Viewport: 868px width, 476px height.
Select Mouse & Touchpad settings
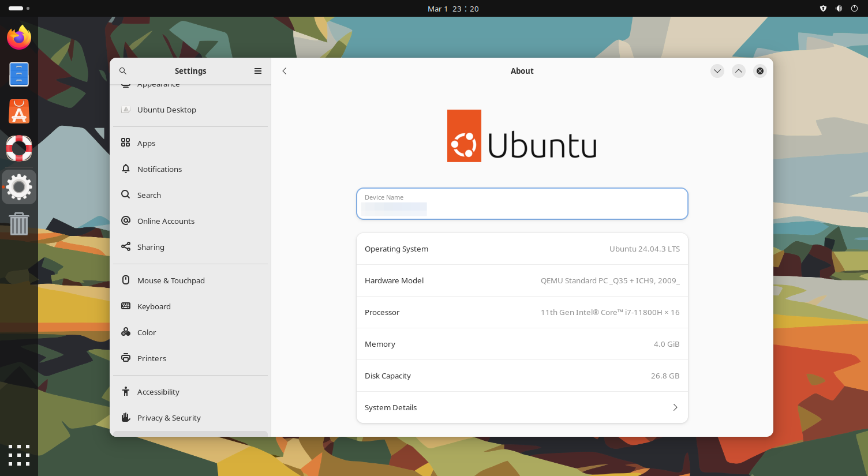coord(171,280)
